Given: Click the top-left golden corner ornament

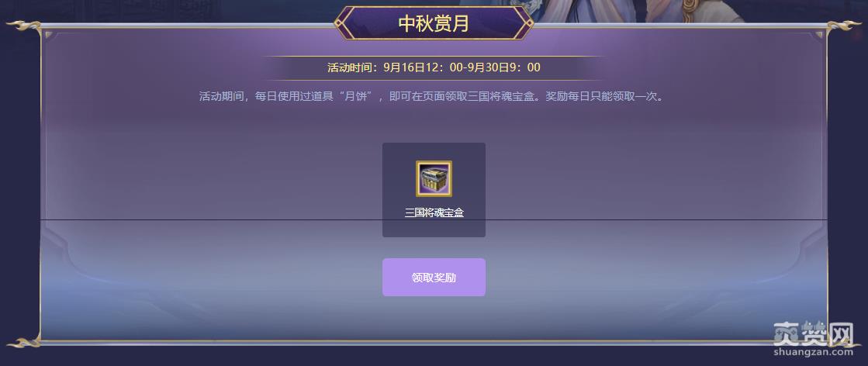Looking at the screenshot, I should point(25,26).
